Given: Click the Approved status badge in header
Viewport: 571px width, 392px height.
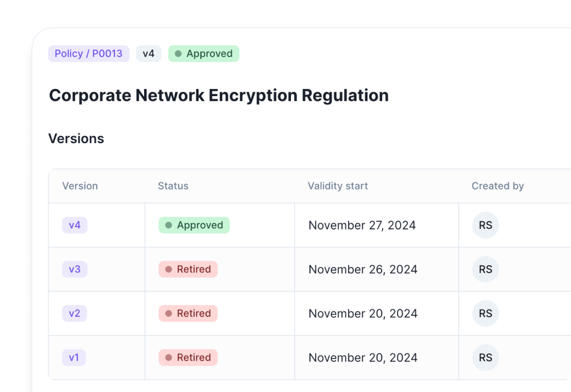Looking at the screenshot, I should pyautogui.click(x=203, y=53).
